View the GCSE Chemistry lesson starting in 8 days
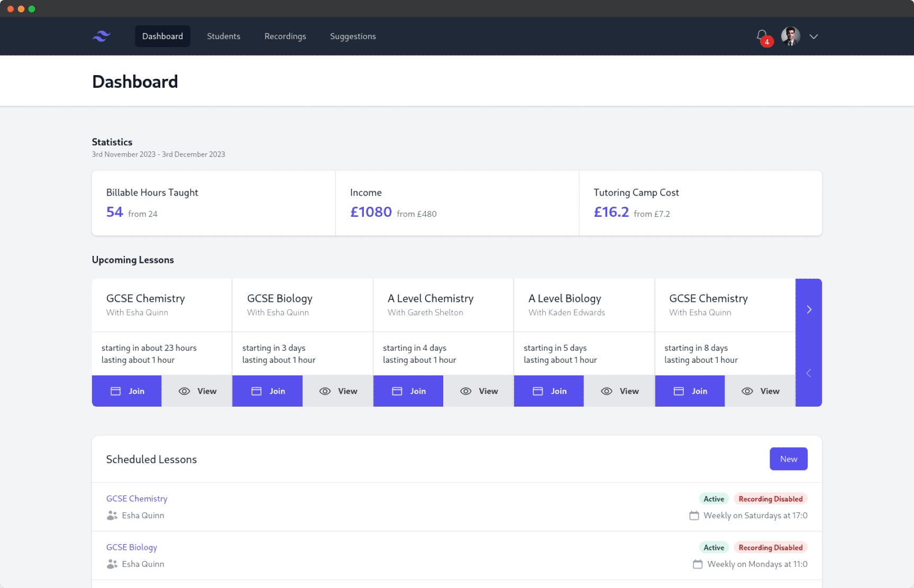The width and height of the screenshot is (914, 588). (760, 391)
